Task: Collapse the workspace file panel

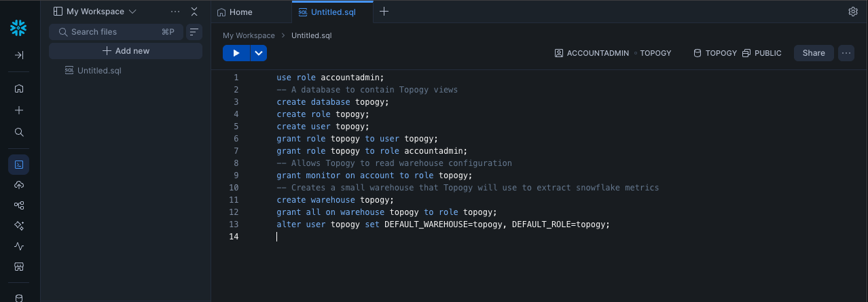Action: click(x=194, y=12)
